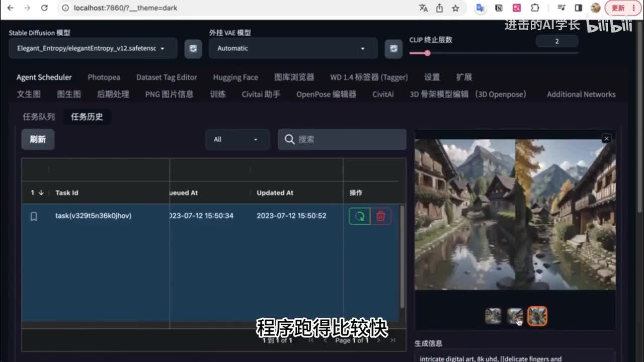Bookmark this page with star icon
Image resolution: width=644 pixels, height=362 pixels.
(x=455, y=8)
